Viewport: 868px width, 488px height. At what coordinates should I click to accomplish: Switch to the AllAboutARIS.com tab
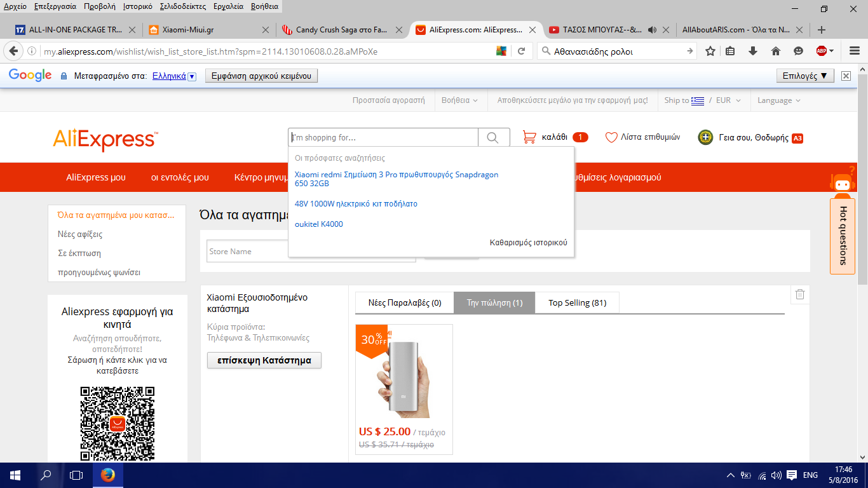coord(740,30)
